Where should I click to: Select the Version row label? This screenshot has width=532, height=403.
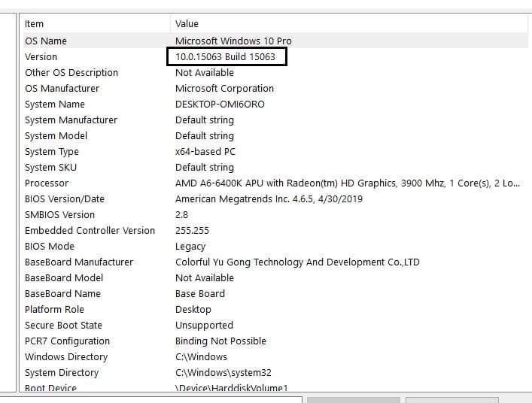(41, 56)
